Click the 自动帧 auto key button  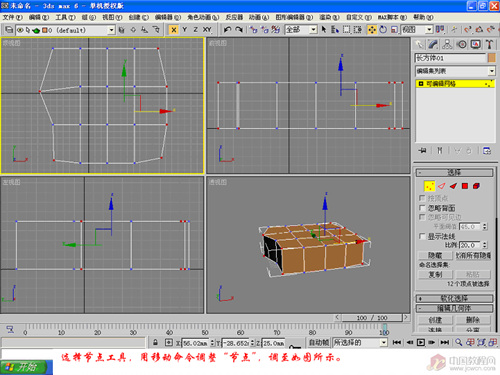pos(318,342)
